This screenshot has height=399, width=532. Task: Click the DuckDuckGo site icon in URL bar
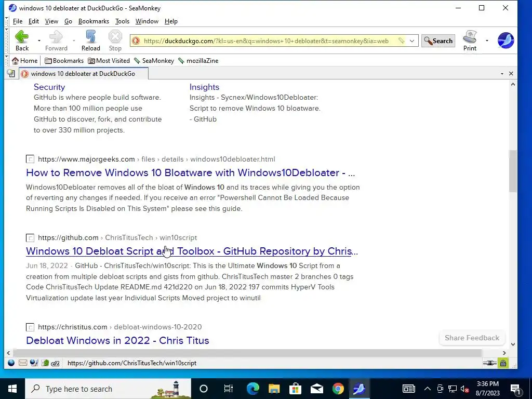pos(136,41)
